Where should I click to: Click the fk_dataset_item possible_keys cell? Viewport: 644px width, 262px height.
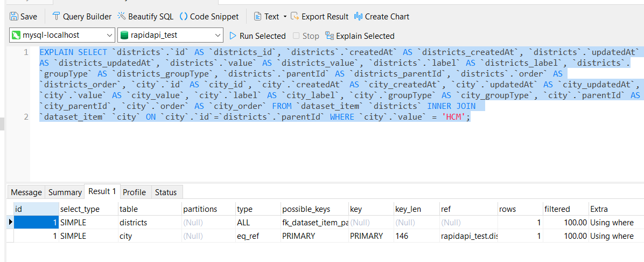[x=314, y=223]
